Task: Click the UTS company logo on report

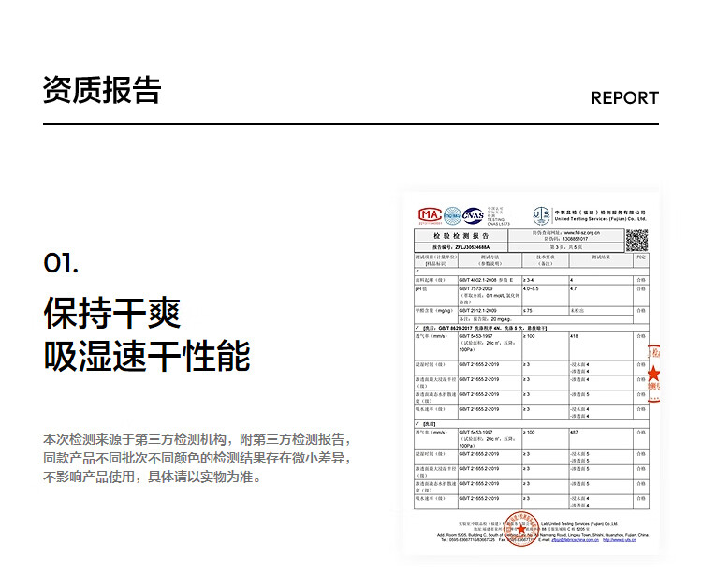Action: click(x=541, y=215)
